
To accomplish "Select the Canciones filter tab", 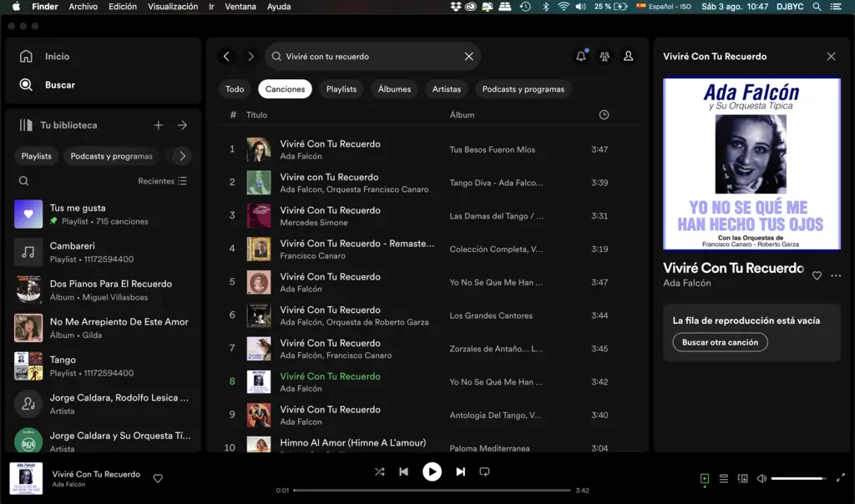I will click(285, 88).
